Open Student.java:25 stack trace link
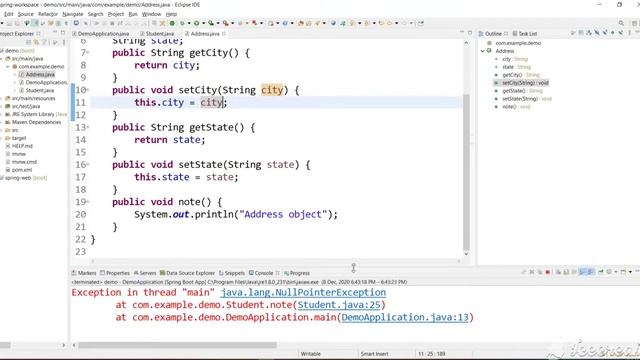This screenshot has width=640, height=360. tap(339, 305)
